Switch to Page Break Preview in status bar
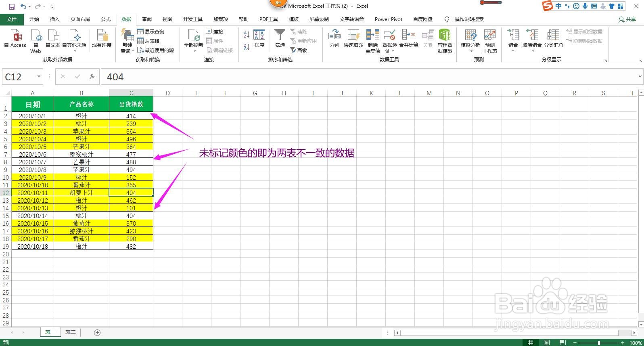 pyautogui.click(x=562, y=342)
